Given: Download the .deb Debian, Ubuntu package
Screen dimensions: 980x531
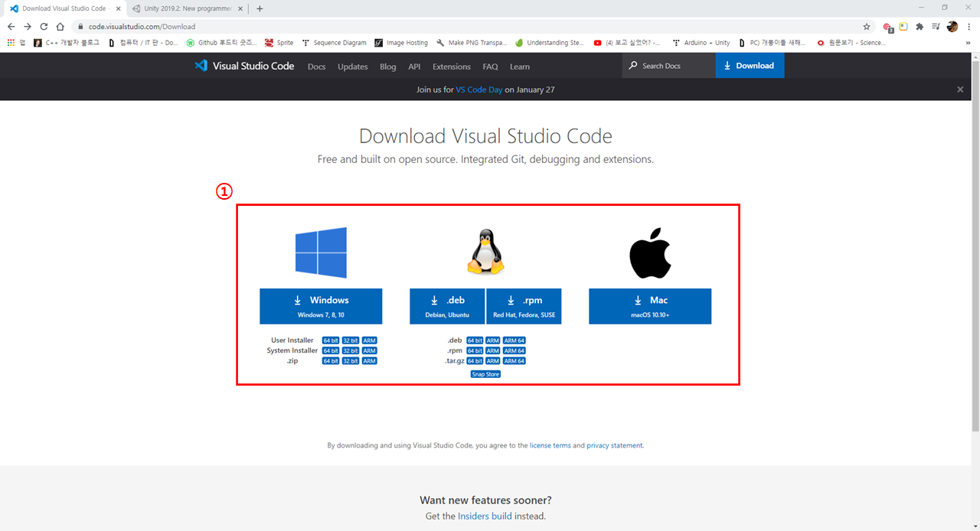Looking at the screenshot, I should pos(447,306).
